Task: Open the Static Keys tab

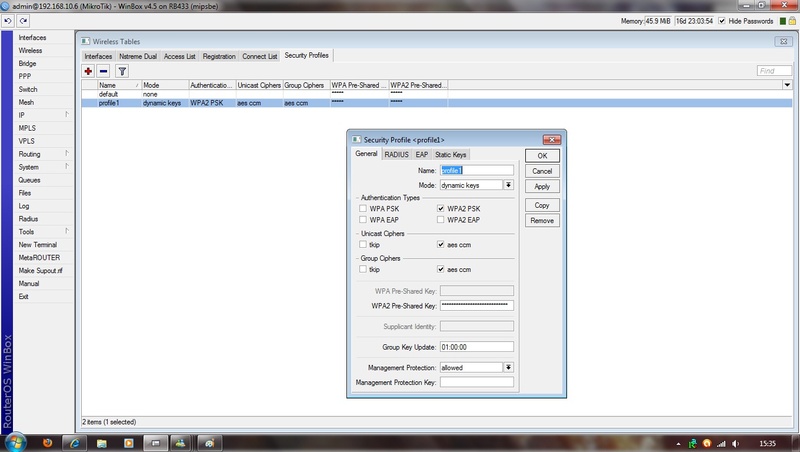Action: point(451,155)
